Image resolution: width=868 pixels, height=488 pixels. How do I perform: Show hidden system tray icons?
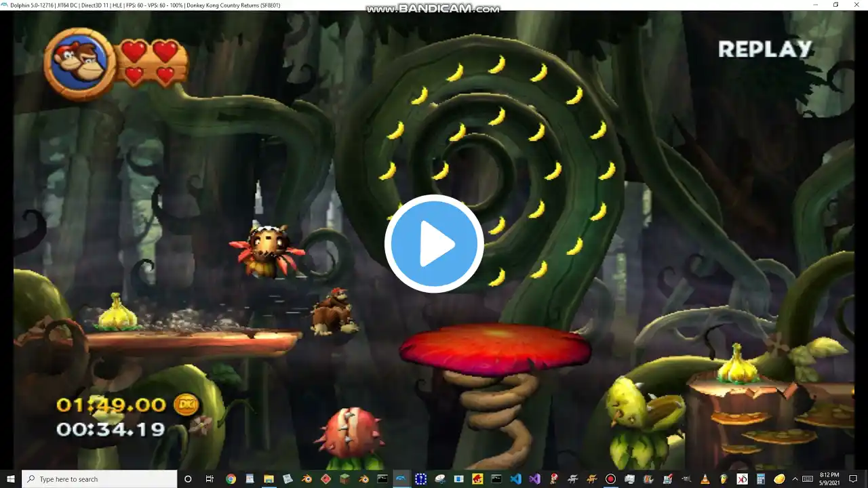click(795, 479)
